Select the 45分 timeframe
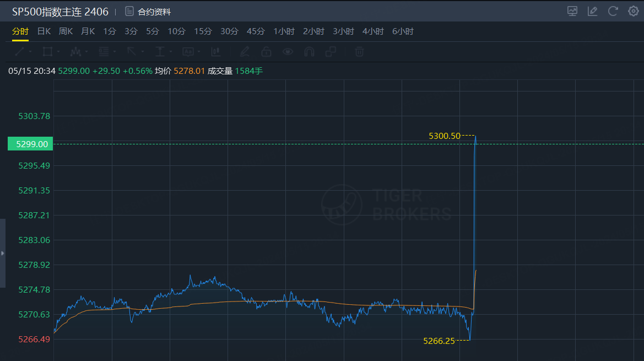 [x=256, y=31]
